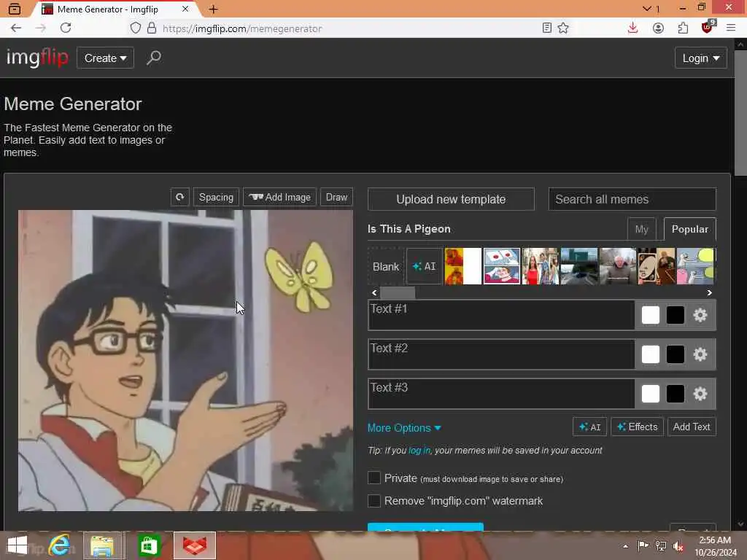The width and height of the screenshot is (747, 560).
Task: Click the site padlock icon
Action: [x=152, y=28]
